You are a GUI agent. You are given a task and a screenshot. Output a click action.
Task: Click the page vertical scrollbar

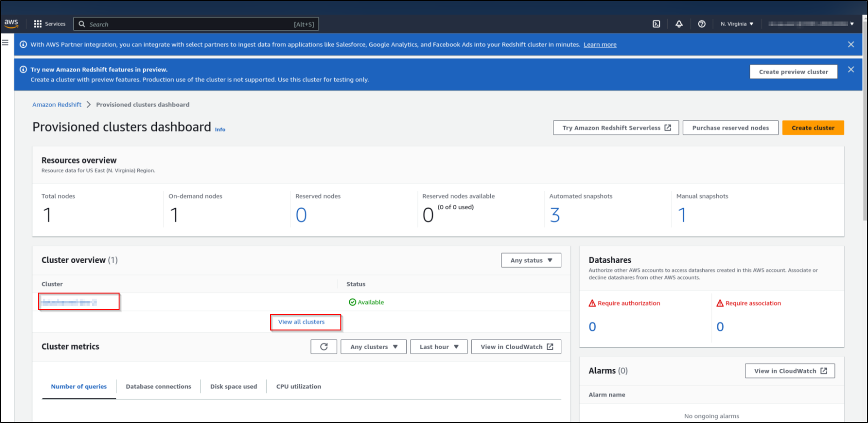click(x=865, y=122)
